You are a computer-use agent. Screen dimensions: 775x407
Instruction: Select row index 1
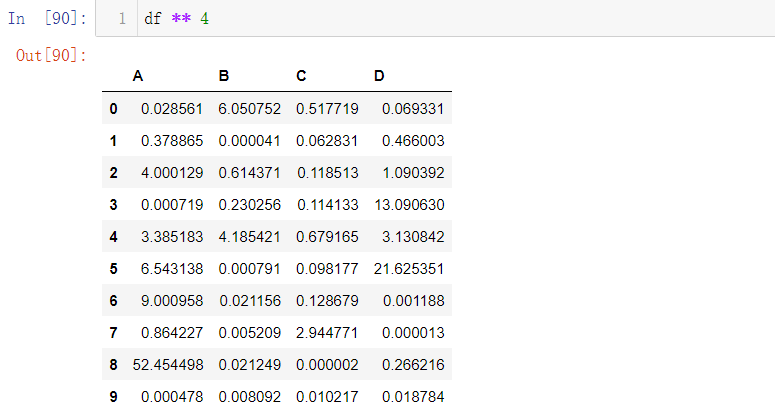point(113,141)
